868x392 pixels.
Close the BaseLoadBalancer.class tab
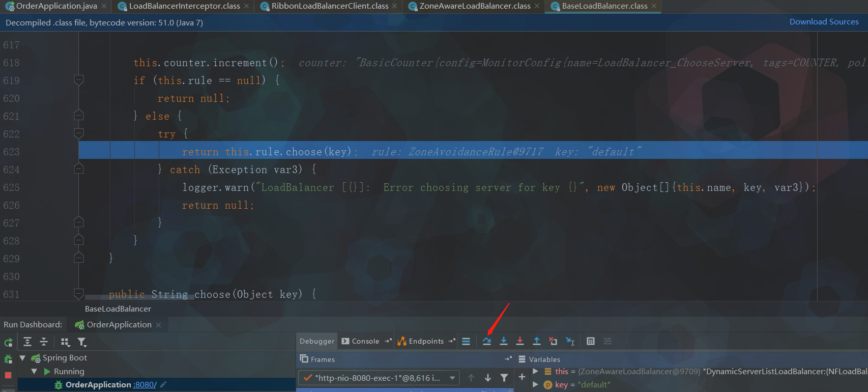pos(654,6)
